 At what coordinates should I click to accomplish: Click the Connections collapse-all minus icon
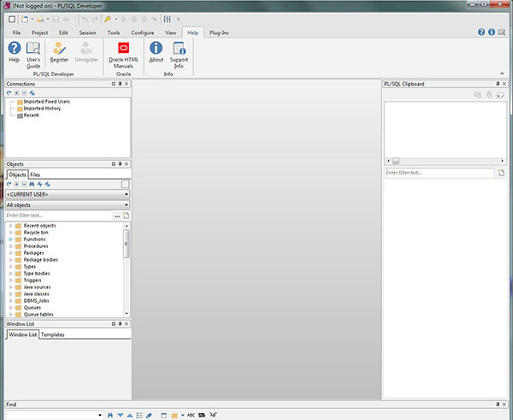point(24,93)
